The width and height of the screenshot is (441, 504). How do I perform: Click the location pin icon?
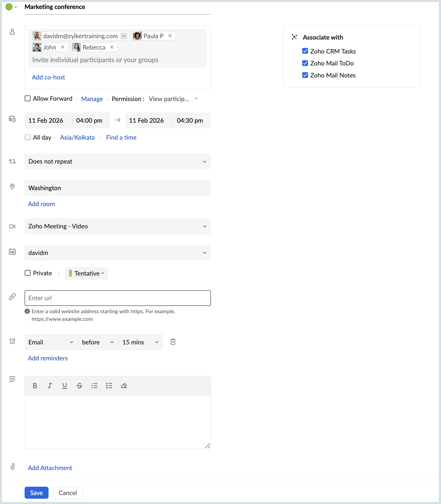12,187
